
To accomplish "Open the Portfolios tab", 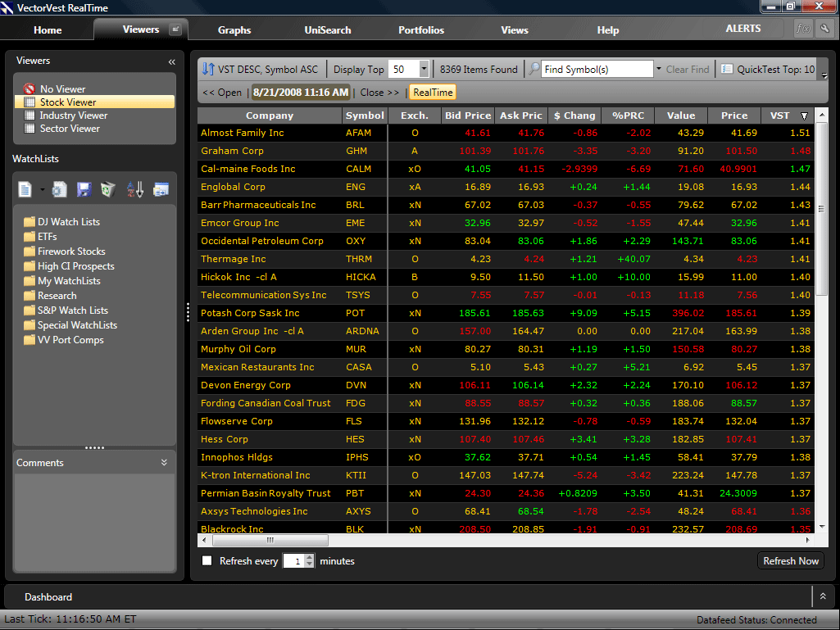I will tap(421, 30).
